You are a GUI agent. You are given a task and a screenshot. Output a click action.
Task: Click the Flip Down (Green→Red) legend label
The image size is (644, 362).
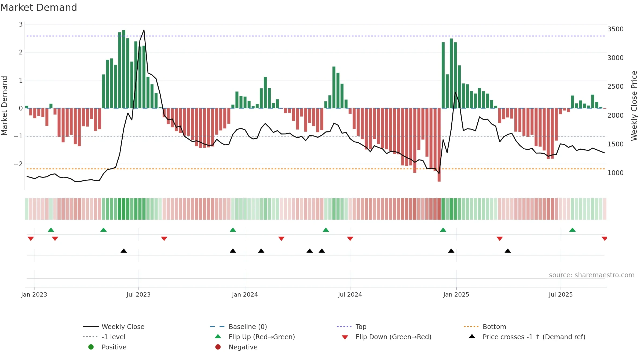(393, 337)
